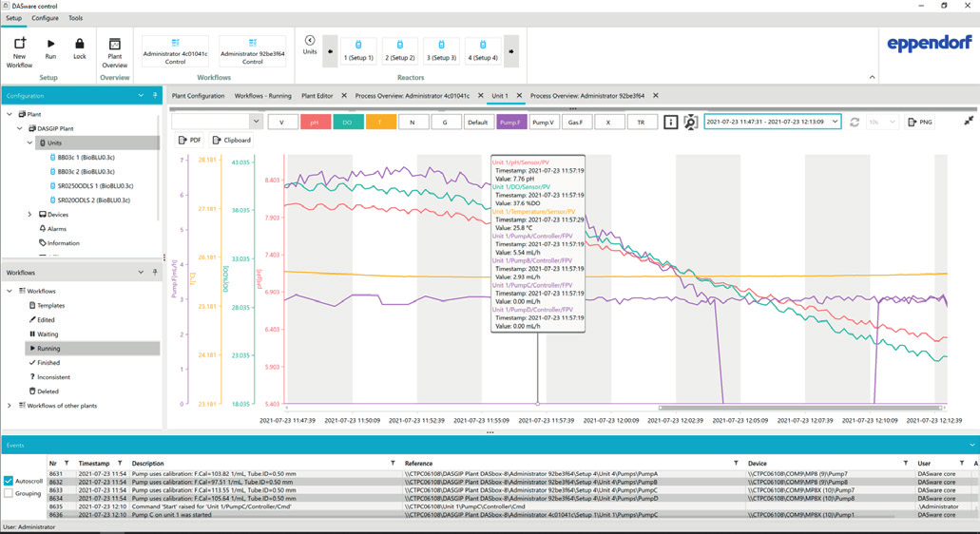Open the Alarms tree item
Screen dimensions: 980x534
[56, 229]
